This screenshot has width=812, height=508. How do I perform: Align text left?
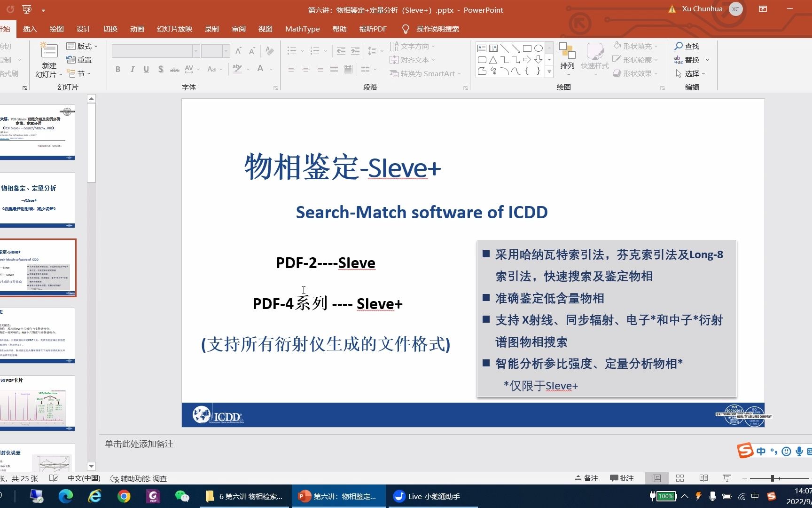point(291,69)
